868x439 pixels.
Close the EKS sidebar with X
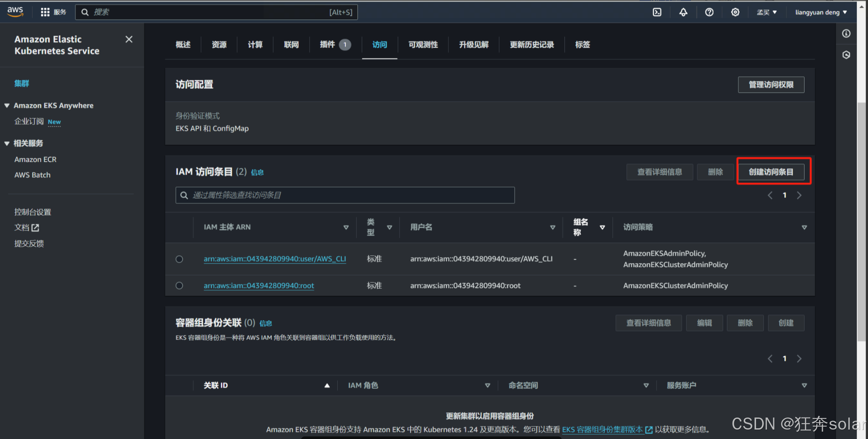coord(129,39)
